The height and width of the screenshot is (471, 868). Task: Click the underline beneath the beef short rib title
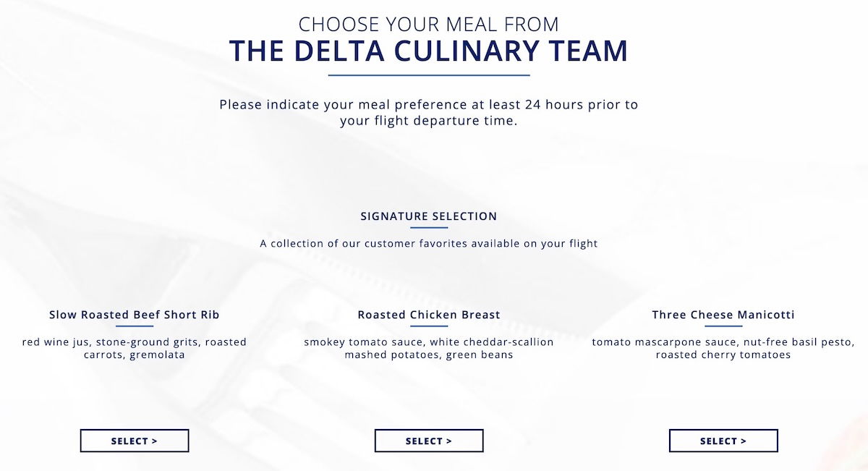click(x=135, y=326)
